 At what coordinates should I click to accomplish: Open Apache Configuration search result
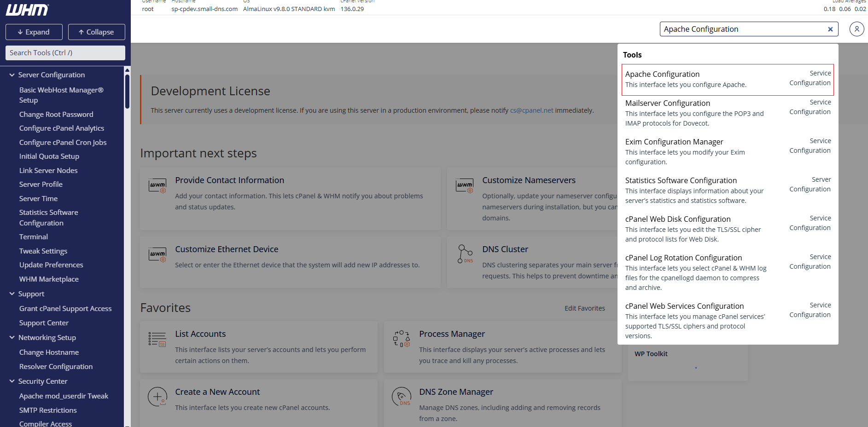(x=728, y=80)
